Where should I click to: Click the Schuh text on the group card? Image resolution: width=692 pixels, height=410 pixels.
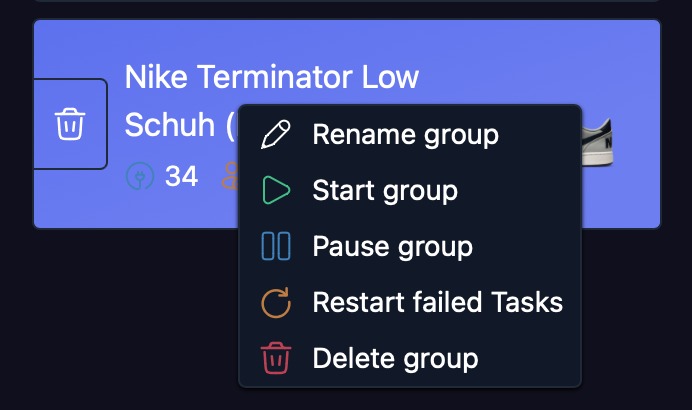coord(170,126)
